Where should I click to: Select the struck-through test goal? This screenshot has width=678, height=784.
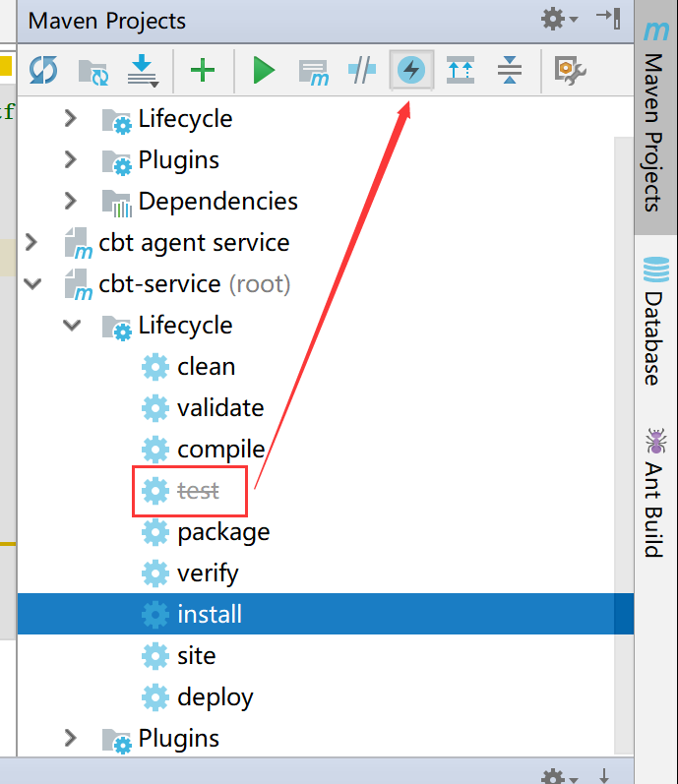click(198, 491)
